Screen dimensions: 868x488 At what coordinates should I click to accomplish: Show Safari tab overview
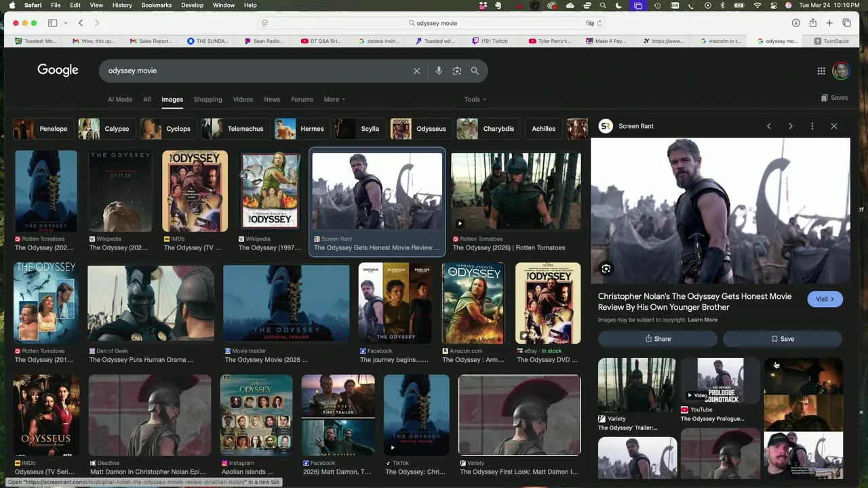846,23
